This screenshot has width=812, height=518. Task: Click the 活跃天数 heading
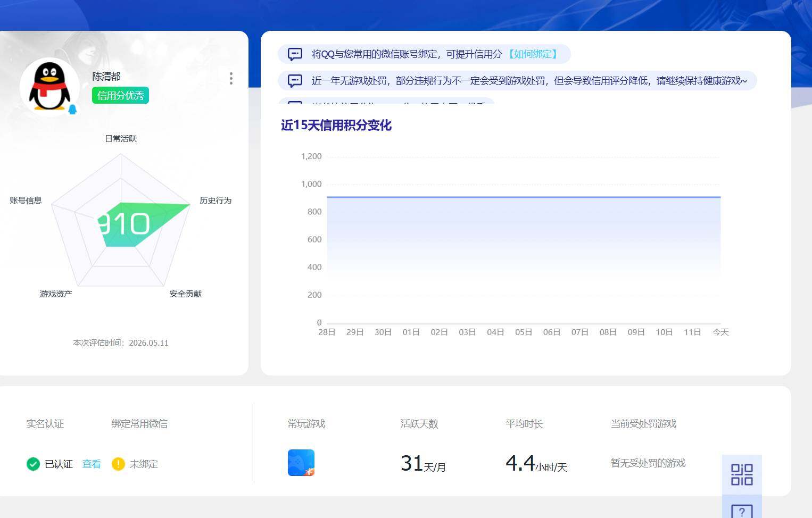(x=419, y=423)
